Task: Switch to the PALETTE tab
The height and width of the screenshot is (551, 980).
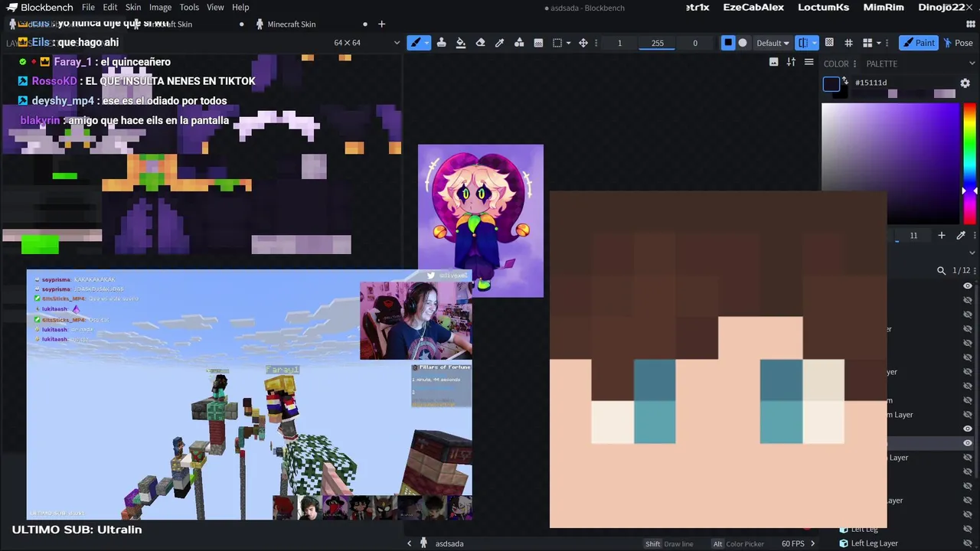Action: 881,64
